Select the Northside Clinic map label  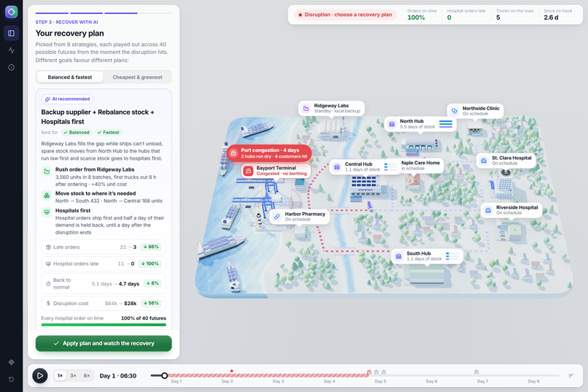point(475,111)
